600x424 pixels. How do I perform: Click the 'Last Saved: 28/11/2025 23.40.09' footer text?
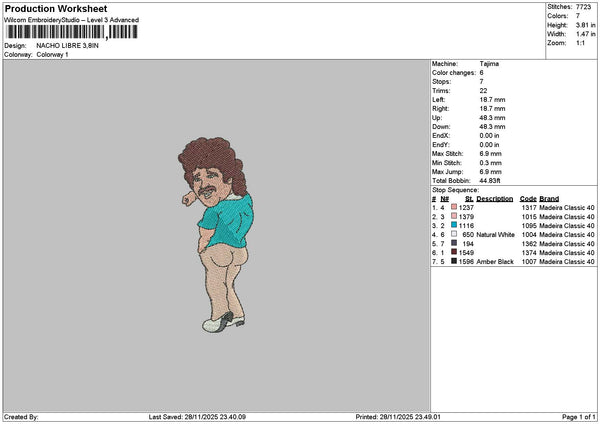pos(197,417)
